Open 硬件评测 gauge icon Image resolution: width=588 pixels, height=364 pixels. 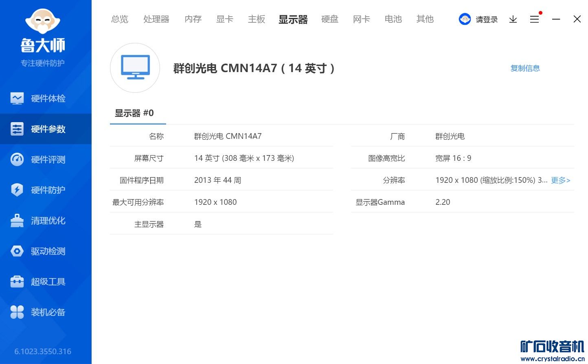point(17,160)
